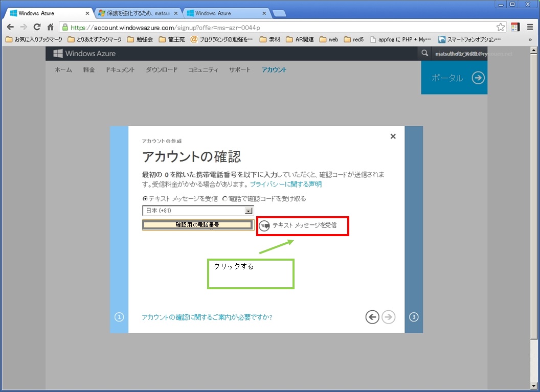Screen dimensions: 540x392
Task: Select the 電話で確認コードを受け取る radio option
Action: tap(225, 199)
